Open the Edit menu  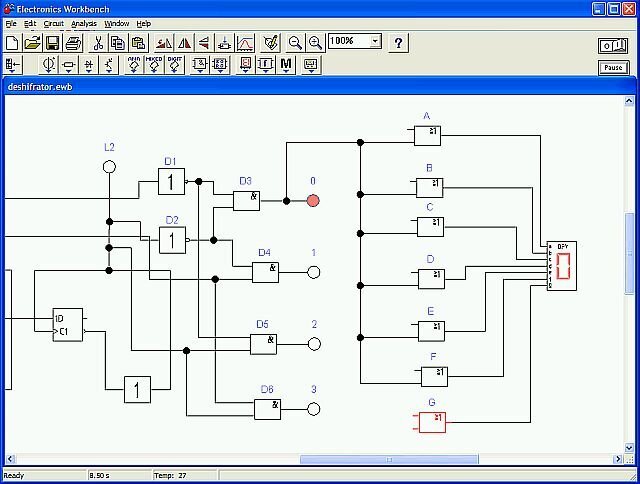30,24
